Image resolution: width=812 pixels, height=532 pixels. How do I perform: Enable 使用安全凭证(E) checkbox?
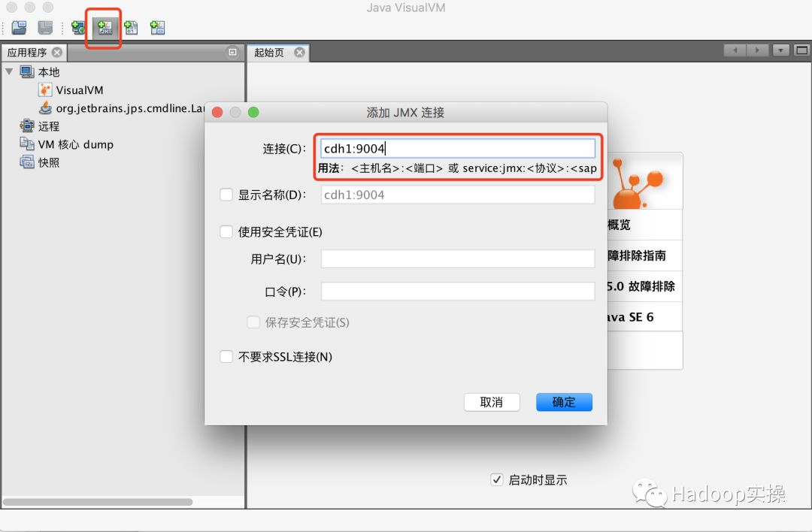coord(226,231)
